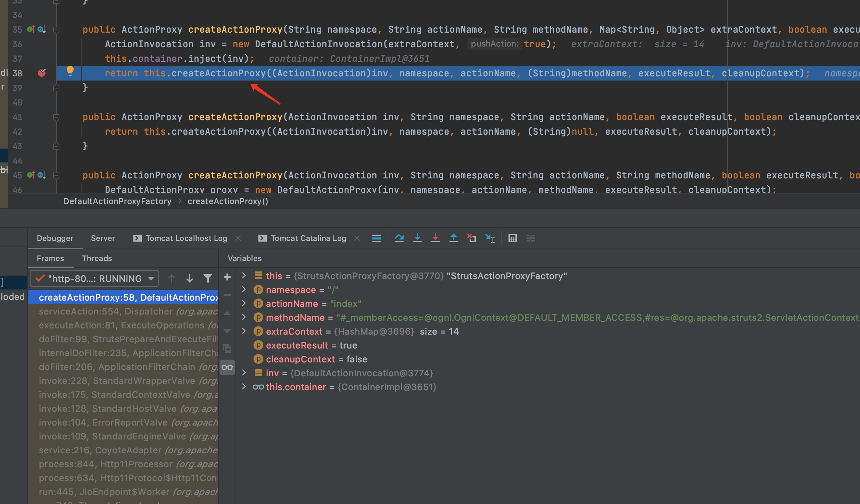This screenshot has width=860, height=504.
Task: Click the Trace Current Stream Chain icon
Action: (531, 238)
